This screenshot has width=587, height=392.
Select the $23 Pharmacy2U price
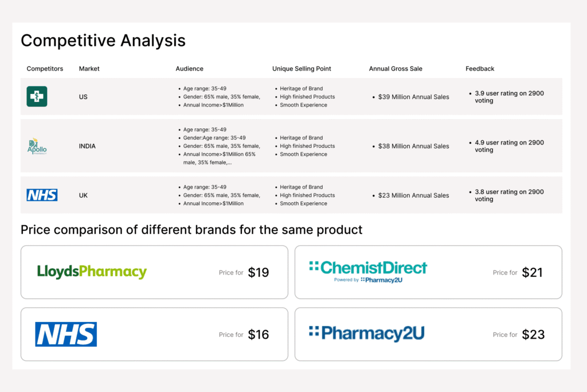click(x=533, y=335)
